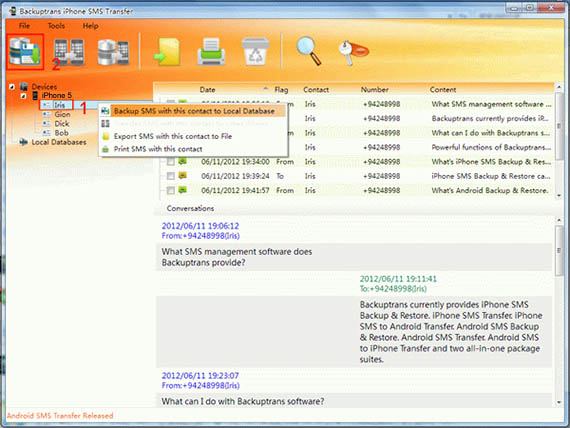Click the 2012/06/11 19:11:41 conversation timestamp
The image size is (570, 428).
coord(398,279)
